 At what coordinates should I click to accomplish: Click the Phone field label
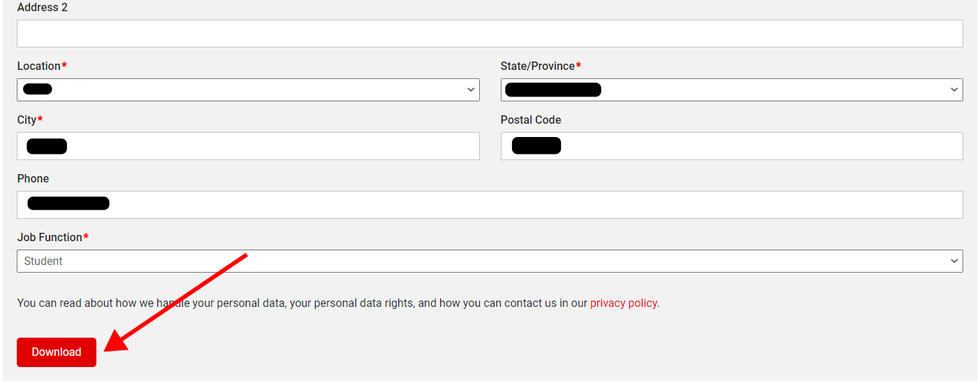pos(34,179)
